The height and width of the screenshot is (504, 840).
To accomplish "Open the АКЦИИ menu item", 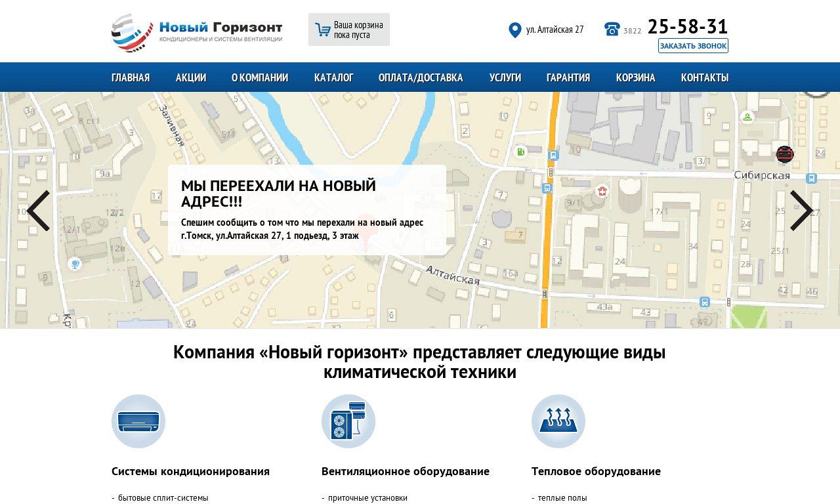I will pyautogui.click(x=191, y=77).
